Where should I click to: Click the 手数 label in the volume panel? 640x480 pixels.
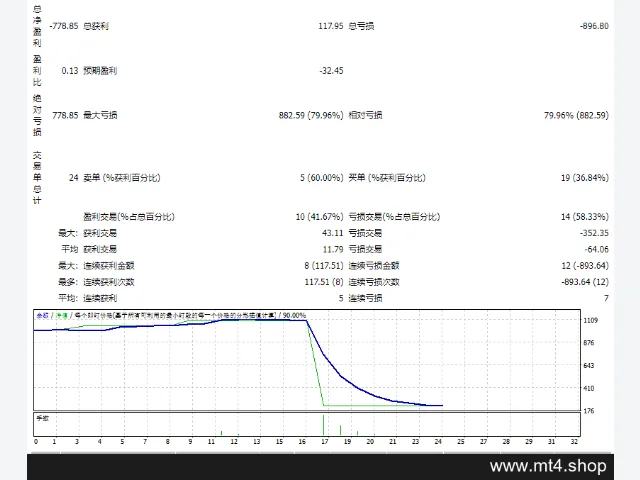coord(42,418)
